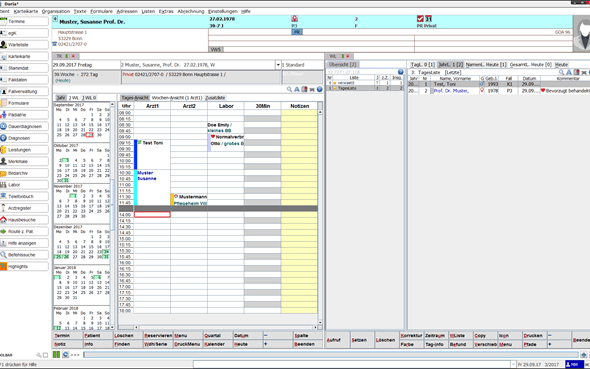The width and height of the screenshot is (590, 369).
Task: Select the Übersicht [2] tab
Action: pos(342,65)
